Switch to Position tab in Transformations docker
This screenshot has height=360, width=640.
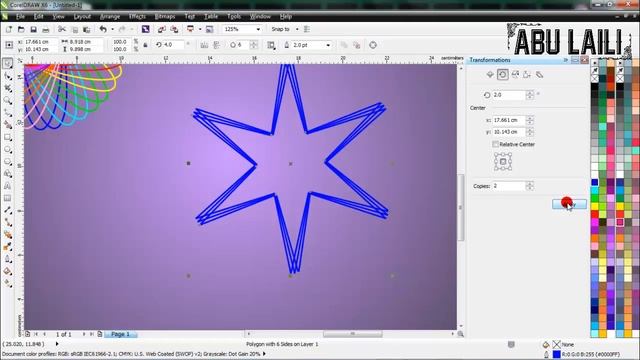pyautogui.click(x=490, y=75)
